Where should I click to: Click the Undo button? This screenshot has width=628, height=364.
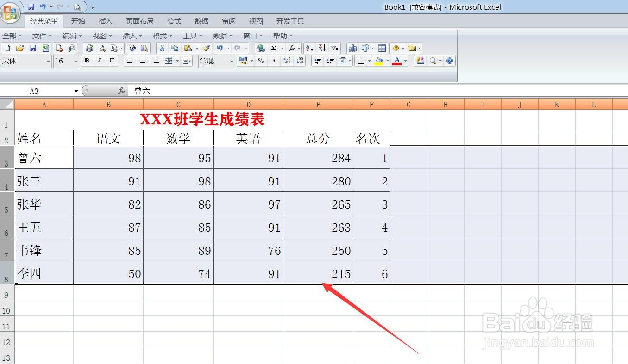click(221, 48)
